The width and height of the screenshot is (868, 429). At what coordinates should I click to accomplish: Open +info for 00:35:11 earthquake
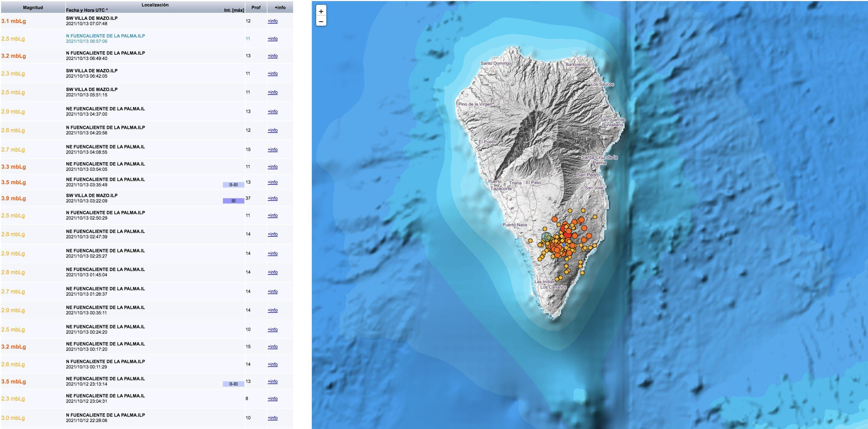[x=273, y=311]
